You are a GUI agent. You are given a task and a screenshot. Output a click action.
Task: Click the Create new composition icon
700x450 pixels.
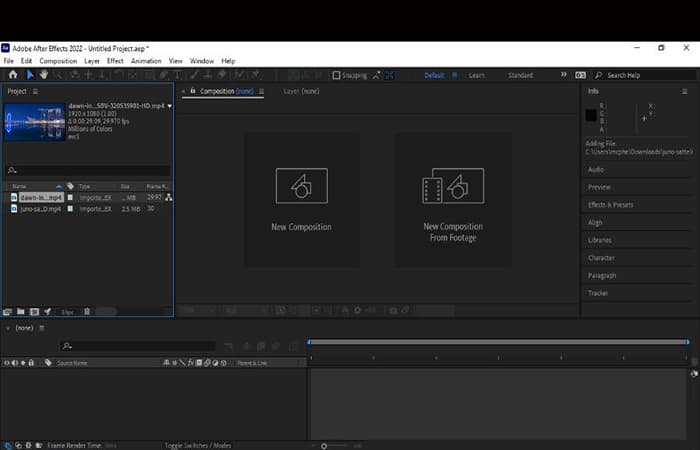(x=34, y=312)
